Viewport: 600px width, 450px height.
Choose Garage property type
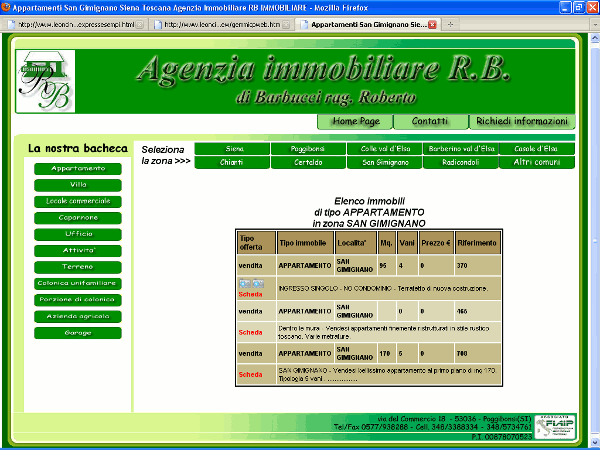point(78,333)
